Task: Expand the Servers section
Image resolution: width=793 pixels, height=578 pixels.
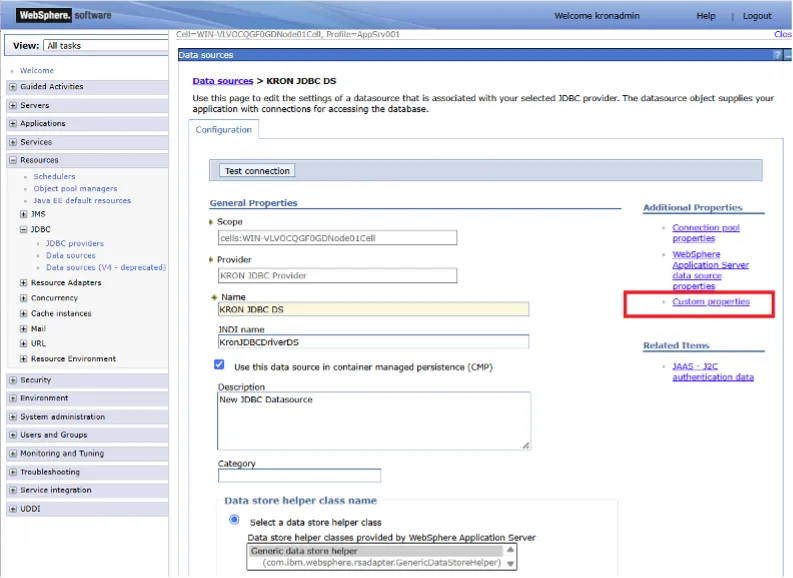Action: 13,106
